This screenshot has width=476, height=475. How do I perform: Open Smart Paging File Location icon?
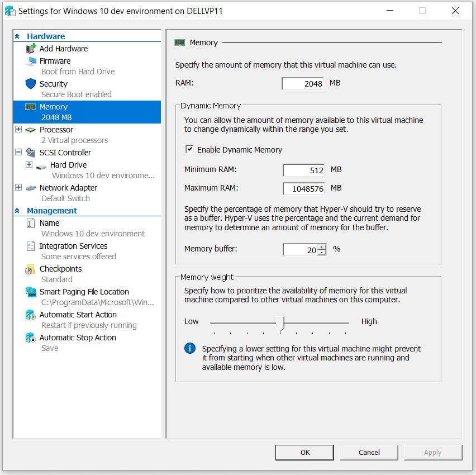[30, 292]
